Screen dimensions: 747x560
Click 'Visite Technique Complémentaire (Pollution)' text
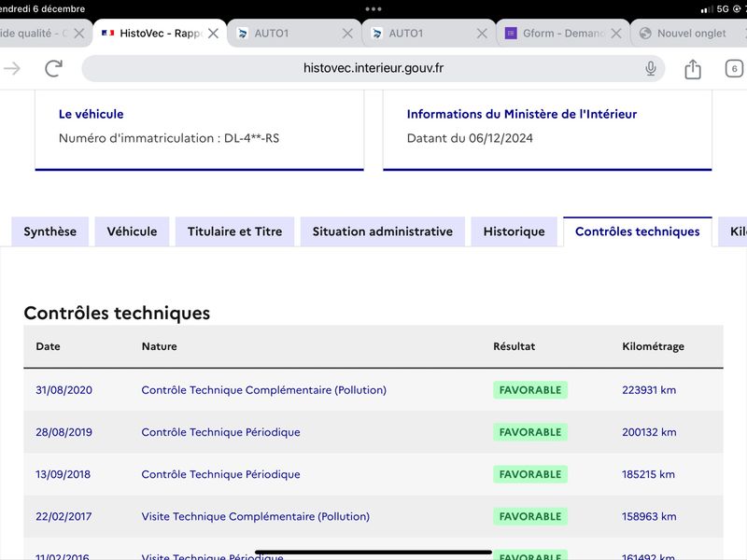point(255,516)
